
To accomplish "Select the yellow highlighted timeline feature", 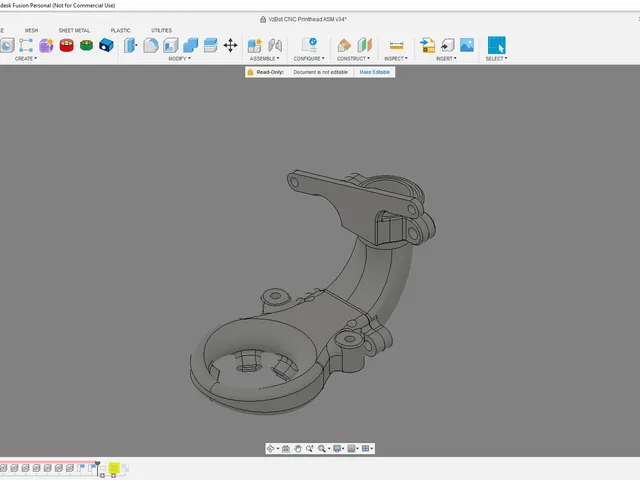I will (x=114, y=467).
